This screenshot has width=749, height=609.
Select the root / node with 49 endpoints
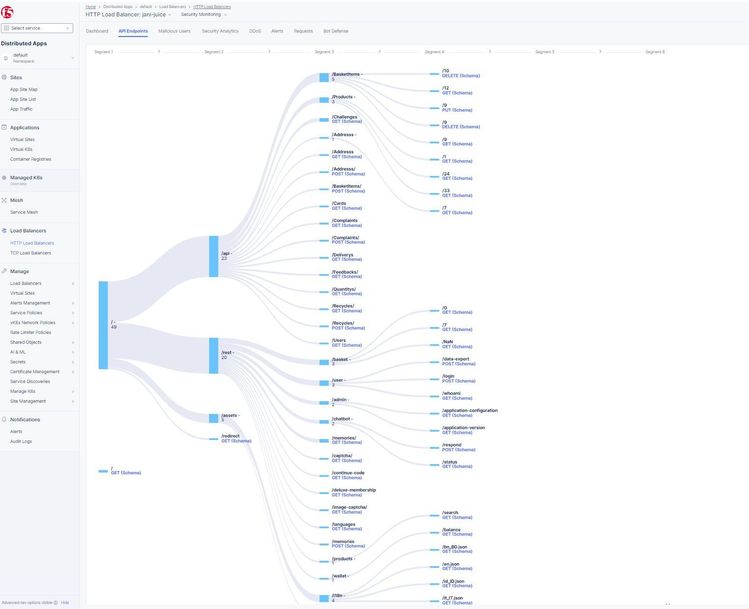point(103,325)
